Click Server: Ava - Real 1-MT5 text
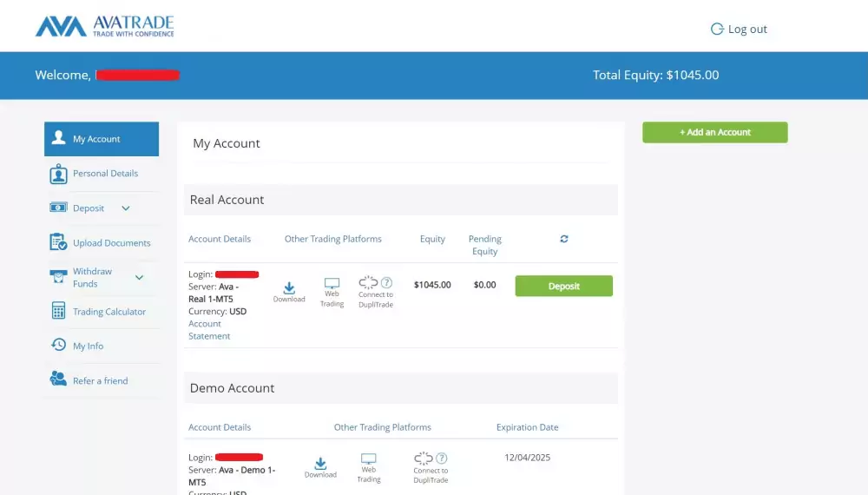Viewport: 868px width, 495px height. tap(214, 293)
